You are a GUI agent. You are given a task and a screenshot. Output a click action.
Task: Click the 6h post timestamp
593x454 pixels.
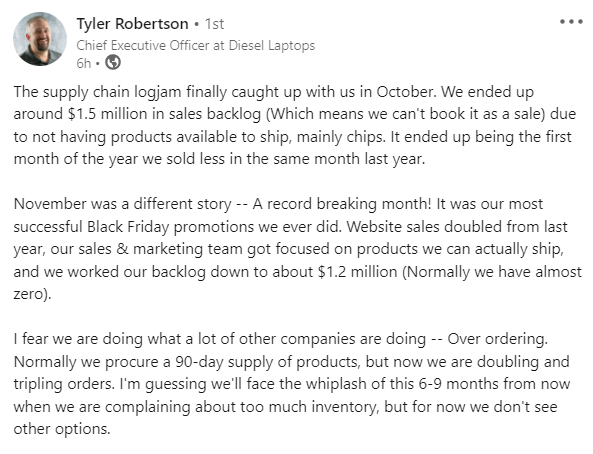click(84, 63)
